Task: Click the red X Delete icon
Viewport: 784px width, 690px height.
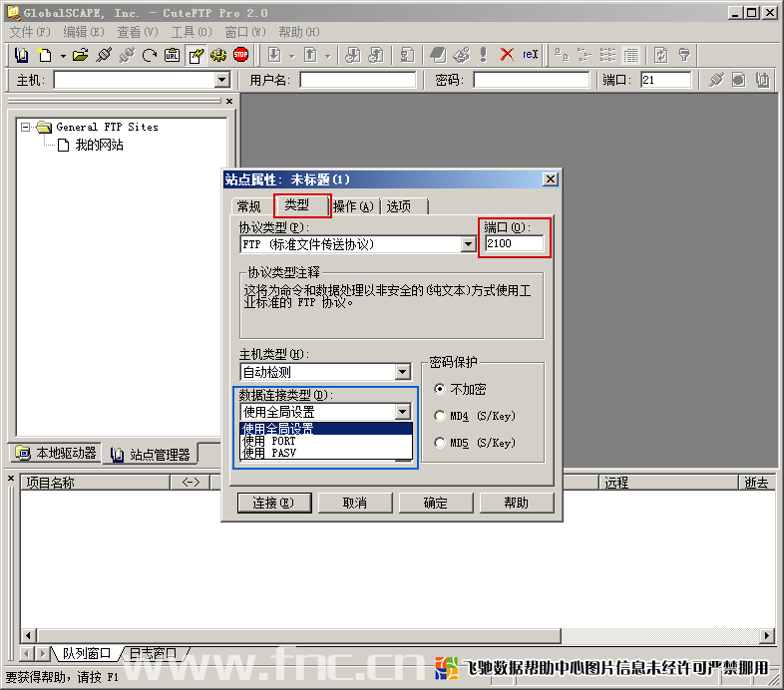Action: 507,55
